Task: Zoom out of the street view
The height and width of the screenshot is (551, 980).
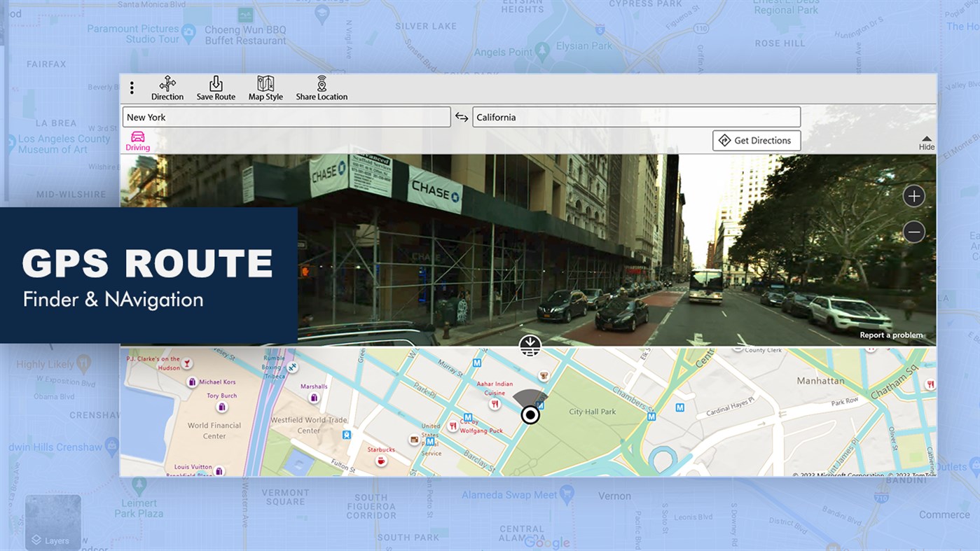Action: (913, 231)
